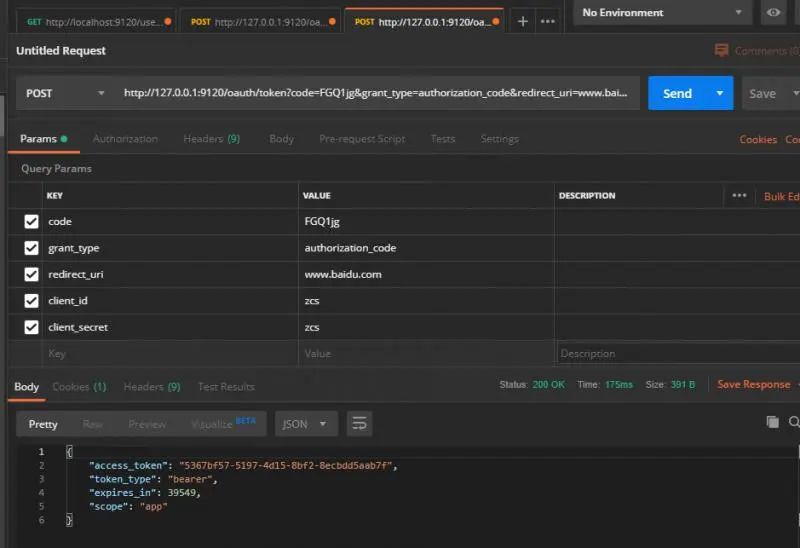800x548 pixels.
Task: Click the access_token value in response
Action: [286, 465]
